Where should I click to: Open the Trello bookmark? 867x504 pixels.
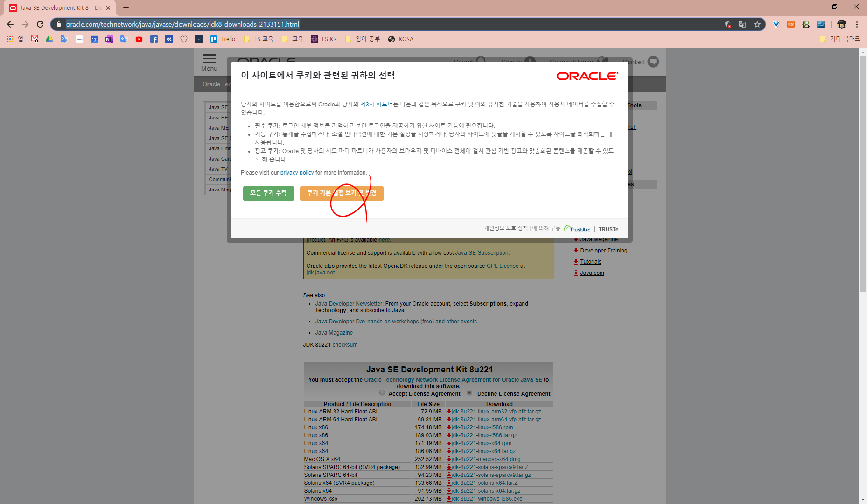coord(223,39)
